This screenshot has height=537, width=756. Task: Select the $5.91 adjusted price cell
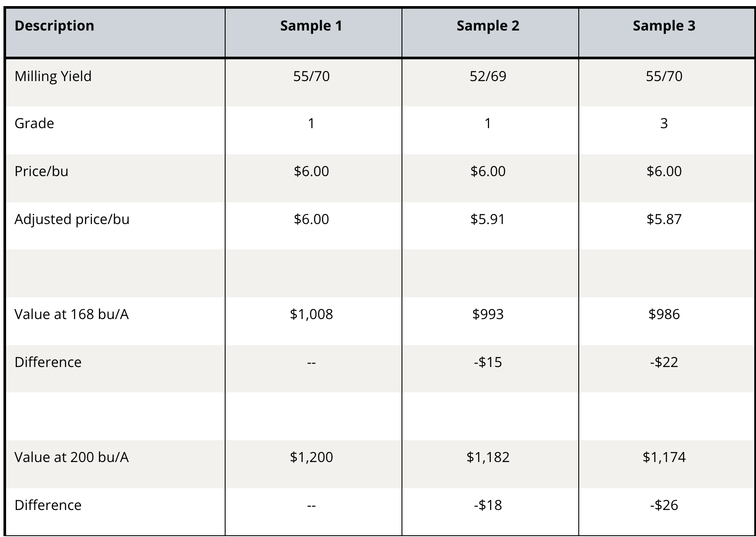tap(488, 219)
